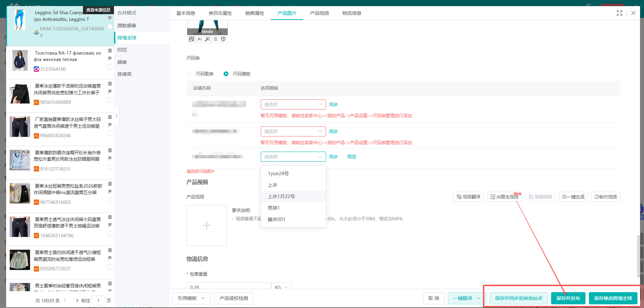The width and height of the screenshot is (644, 308).
Task: Switch to 产品视频 tab
Action: coord(319,13)
